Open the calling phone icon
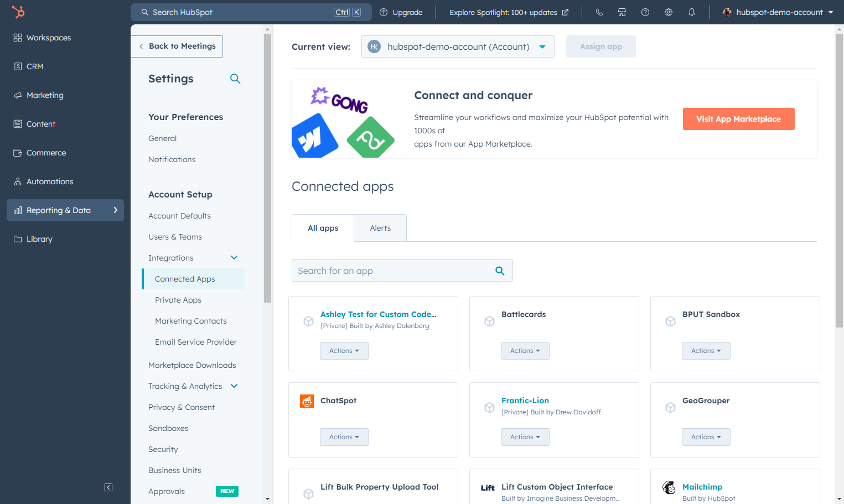844x504 pixels. [x=599, y=12]
